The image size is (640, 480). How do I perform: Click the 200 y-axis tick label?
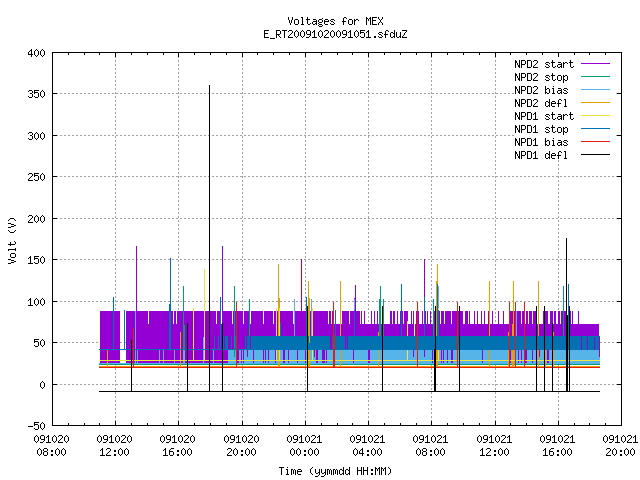click(x=36, y=219)
